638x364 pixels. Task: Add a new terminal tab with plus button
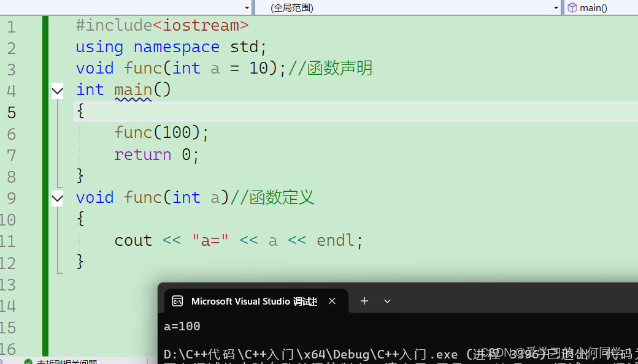[364, 301]
